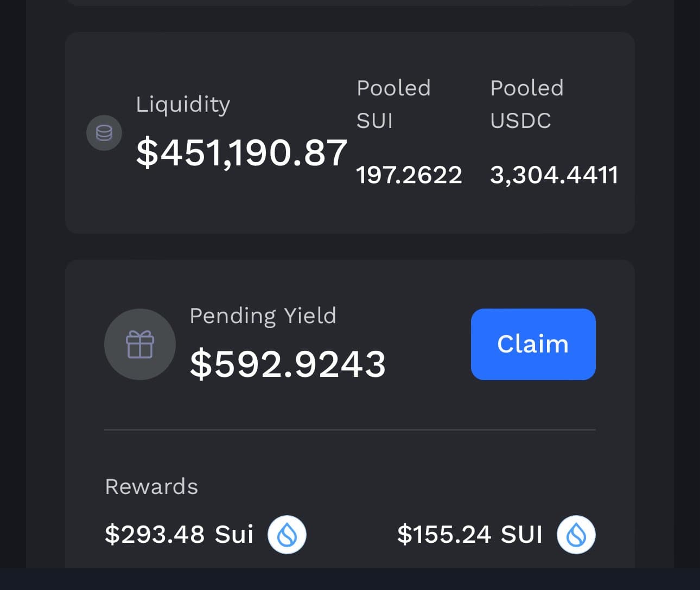Click the Pooled USDC heading
Viewport: 700px width, 590px height.
pos(527,104)
